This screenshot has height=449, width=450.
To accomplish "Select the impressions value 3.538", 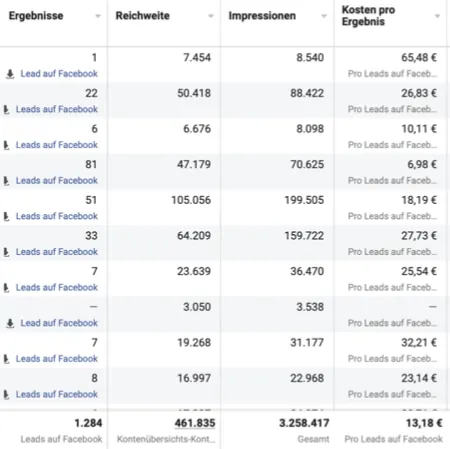I will click(x=310, y=307).
